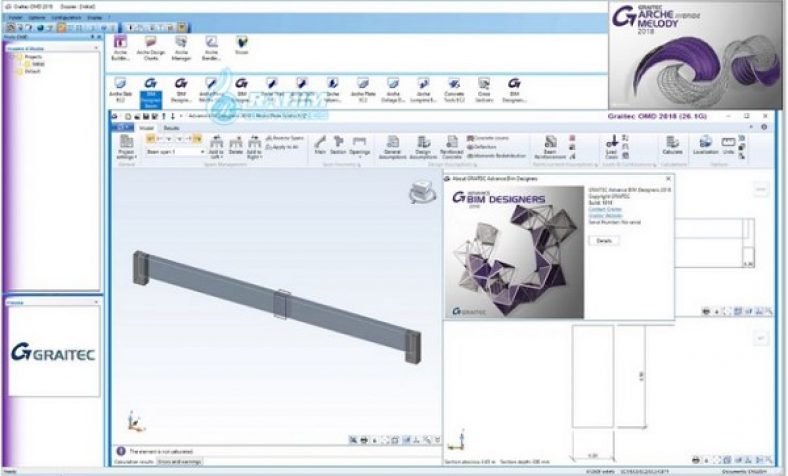
Task: Click Reverse Spans in Span Management
Action: pos(285,138)
